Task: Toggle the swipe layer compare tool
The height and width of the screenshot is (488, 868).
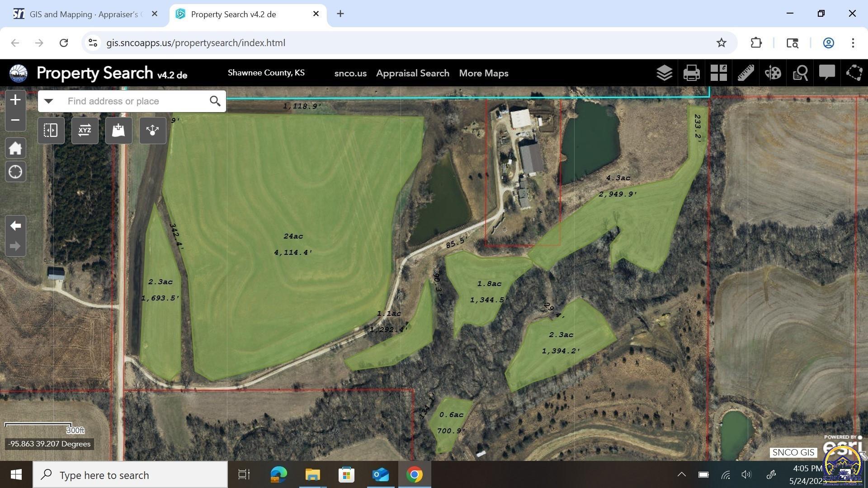Action: [51, 131]
